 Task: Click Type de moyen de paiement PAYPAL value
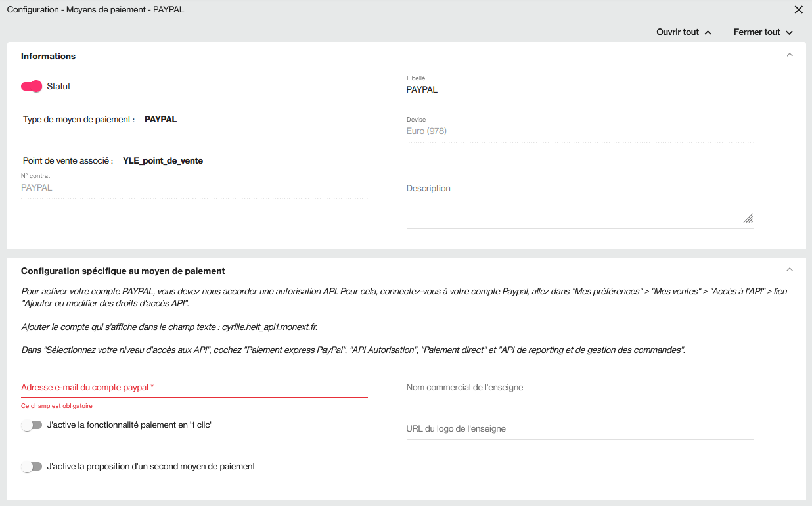(x=160, y=120)
